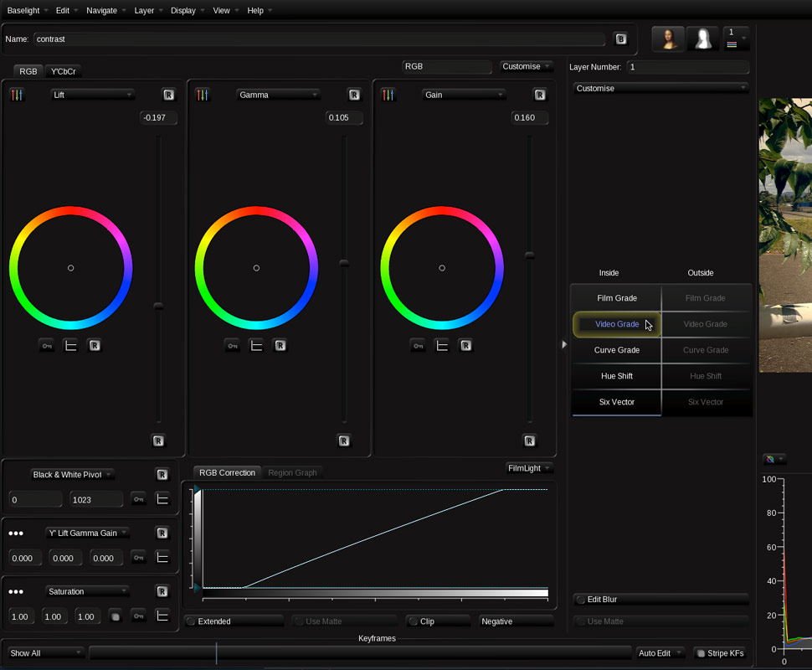This screenshot has height=670, width=812.
Task: Select Curve Grade for Inside
Action: [x=616, y=350]
